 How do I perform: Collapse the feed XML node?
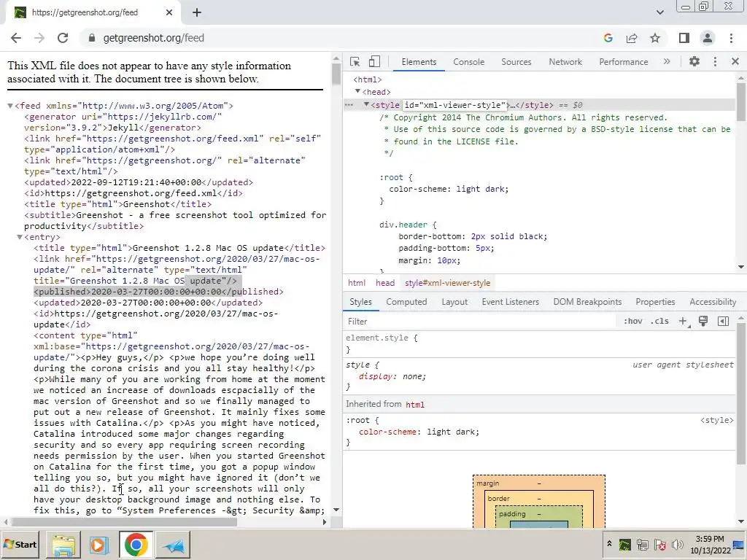click(x=10, y=106)
